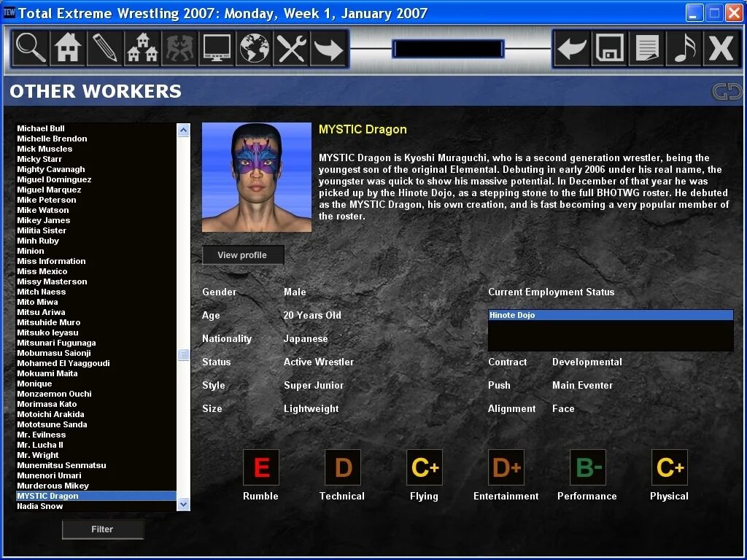Screen dimensions: 747x560
Task: Click the Performance B- grade badge
Action: point(588,467)
